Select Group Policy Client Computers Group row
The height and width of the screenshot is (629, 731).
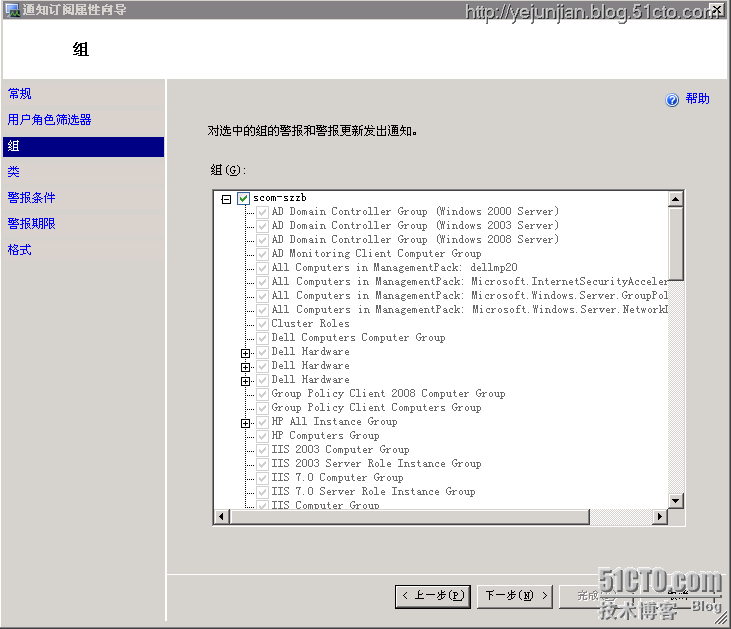tap(376, 408)
